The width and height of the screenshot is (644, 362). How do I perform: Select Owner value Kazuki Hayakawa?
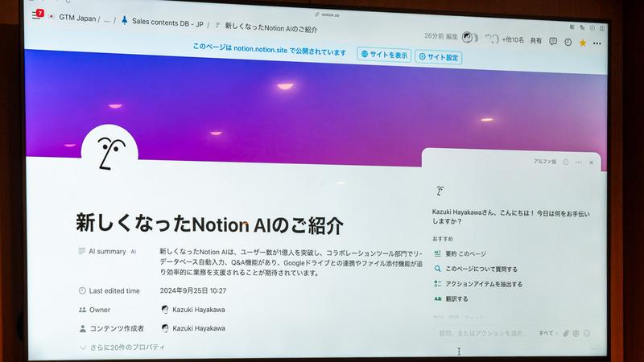193,310
